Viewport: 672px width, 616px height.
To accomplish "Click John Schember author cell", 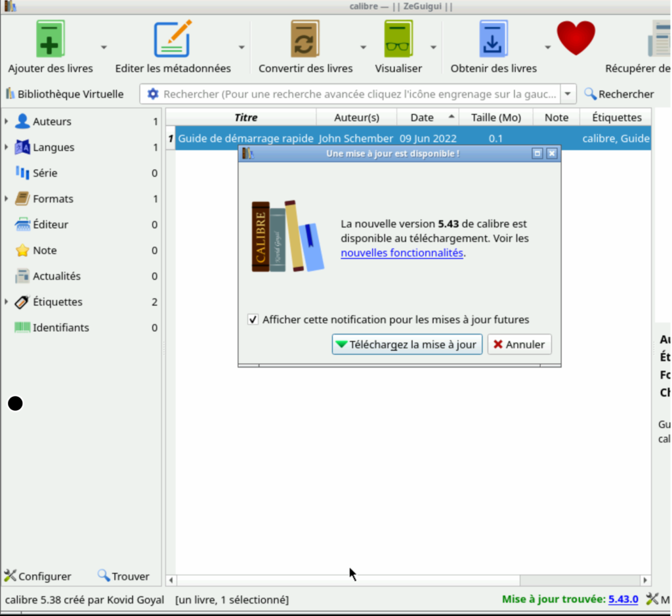I will click(356, 138).
